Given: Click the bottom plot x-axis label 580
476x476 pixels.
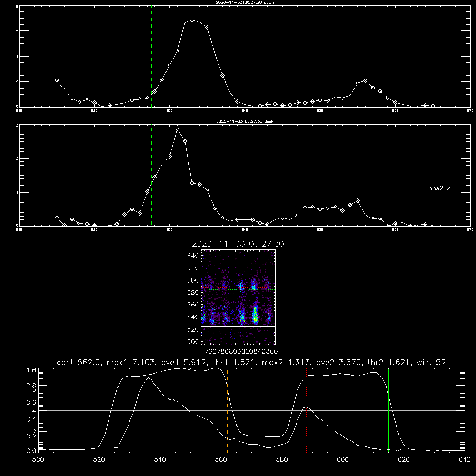Looking at the screenshot, I should coord(282,459).
